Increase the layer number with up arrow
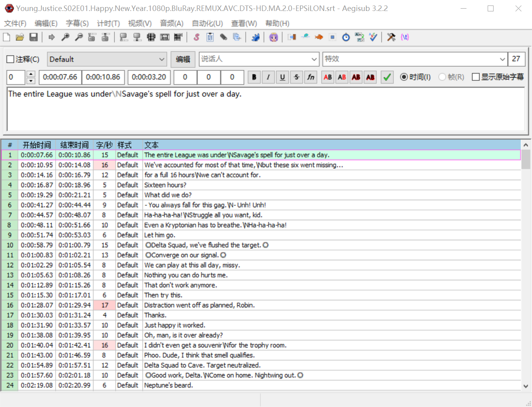Image resolution: width=532 pixels, height=407 pixels. 31,74
